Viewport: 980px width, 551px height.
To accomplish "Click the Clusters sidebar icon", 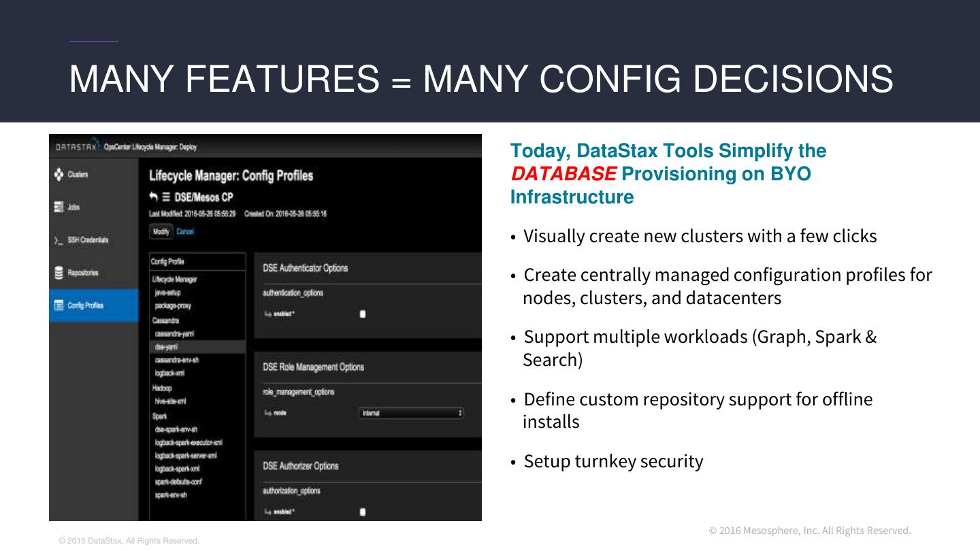I will click(x=59, y=174).
